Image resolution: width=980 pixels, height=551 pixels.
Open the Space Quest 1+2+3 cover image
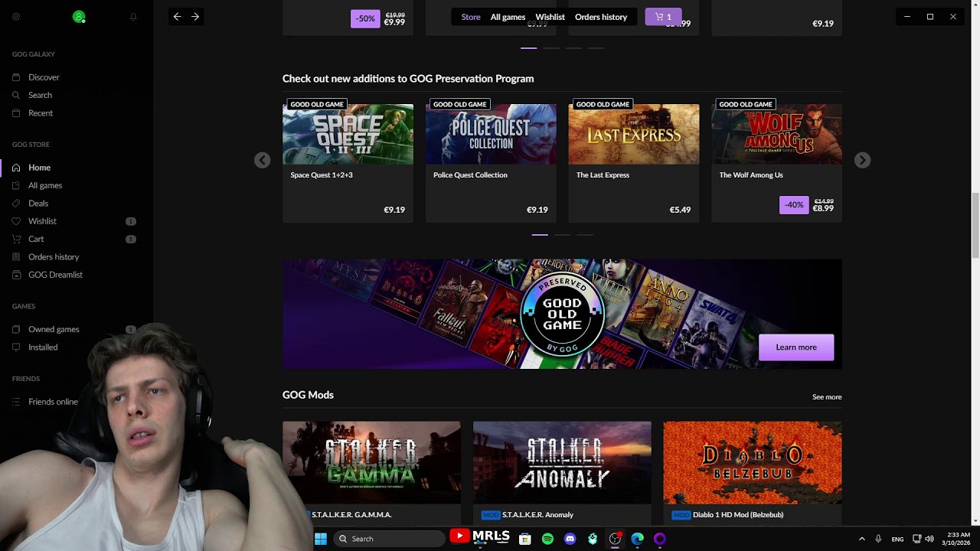coord(348,134)
